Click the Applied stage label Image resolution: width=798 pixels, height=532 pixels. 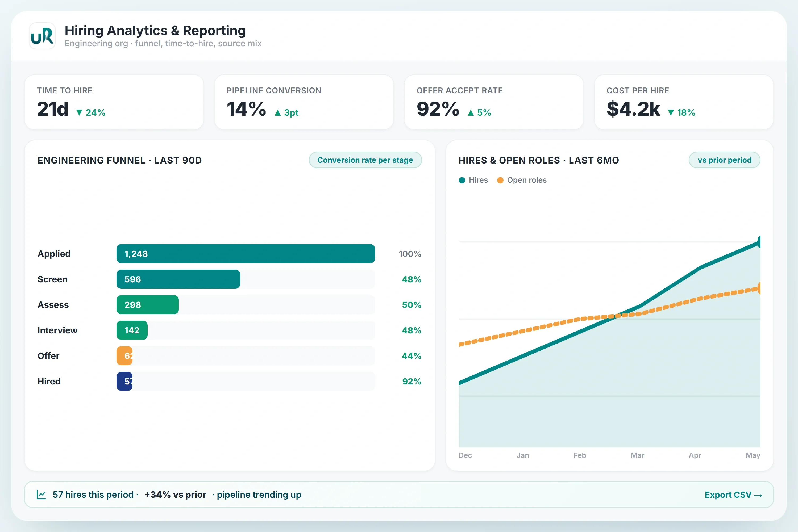pyautogui.click(x=54, y=254)
